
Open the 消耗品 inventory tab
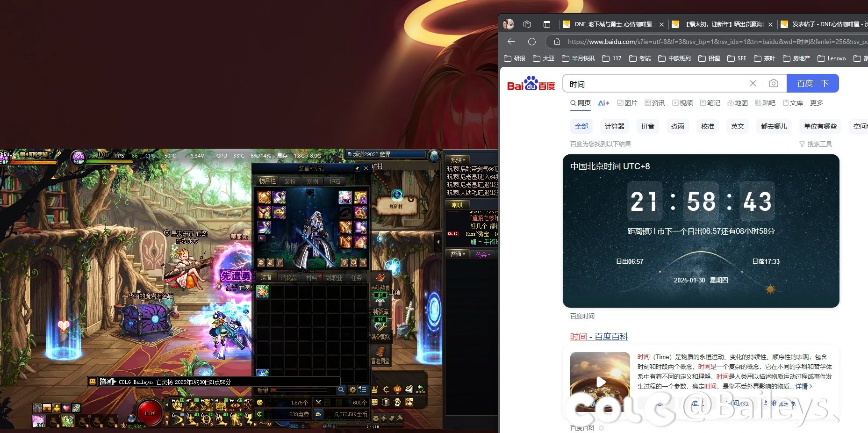coord(289,278)
